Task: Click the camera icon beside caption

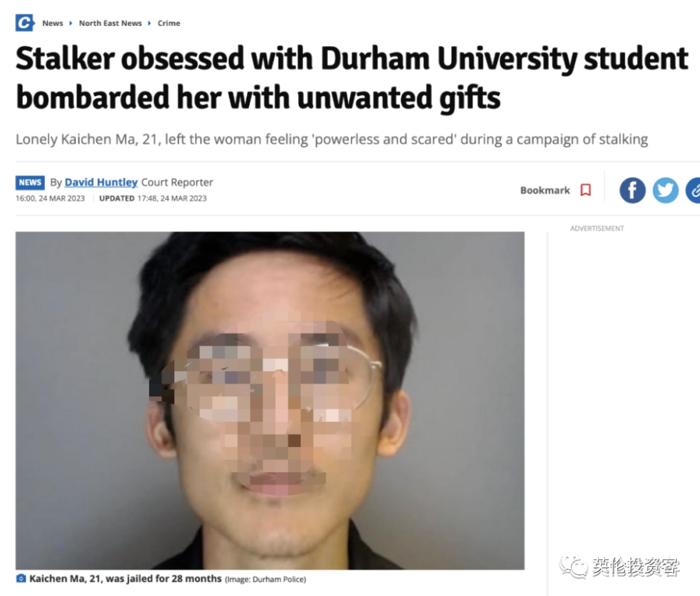Action: (x=21, y=579)
